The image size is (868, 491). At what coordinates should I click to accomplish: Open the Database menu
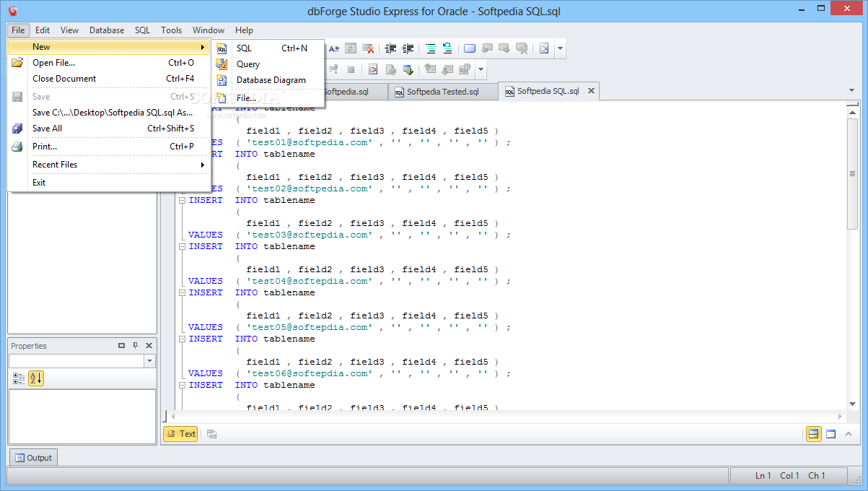107,30
